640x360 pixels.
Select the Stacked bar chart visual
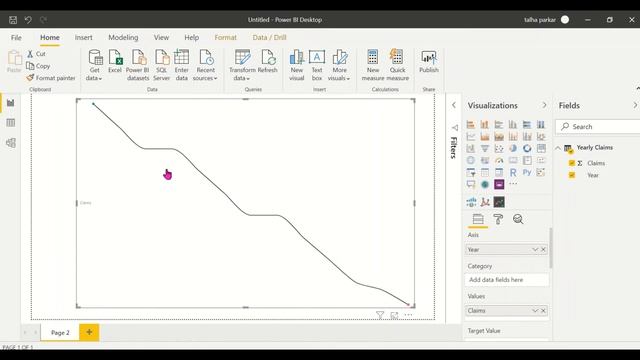coord(471,124)
